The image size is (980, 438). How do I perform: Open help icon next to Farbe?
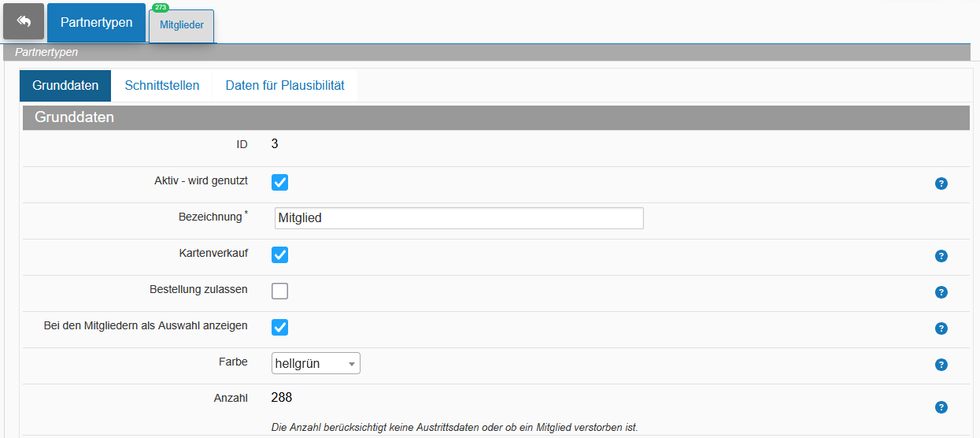pyautogui.click(x=941, y=365)
